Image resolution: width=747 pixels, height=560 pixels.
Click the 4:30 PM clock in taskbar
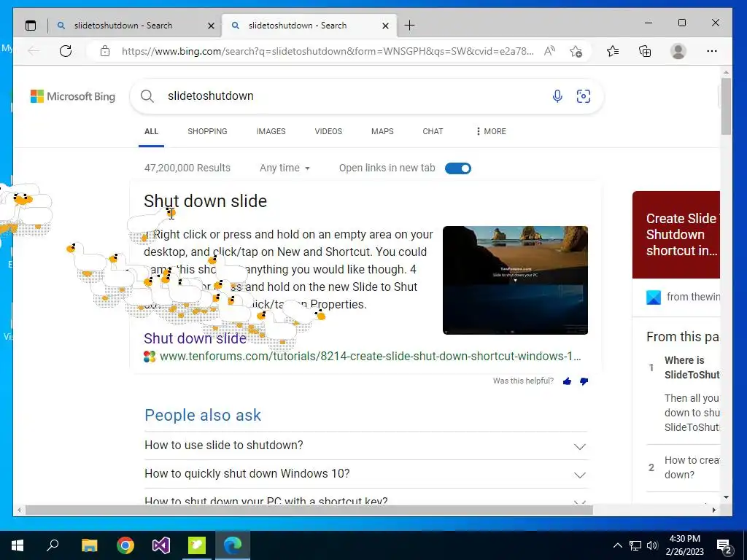(684, 539)
